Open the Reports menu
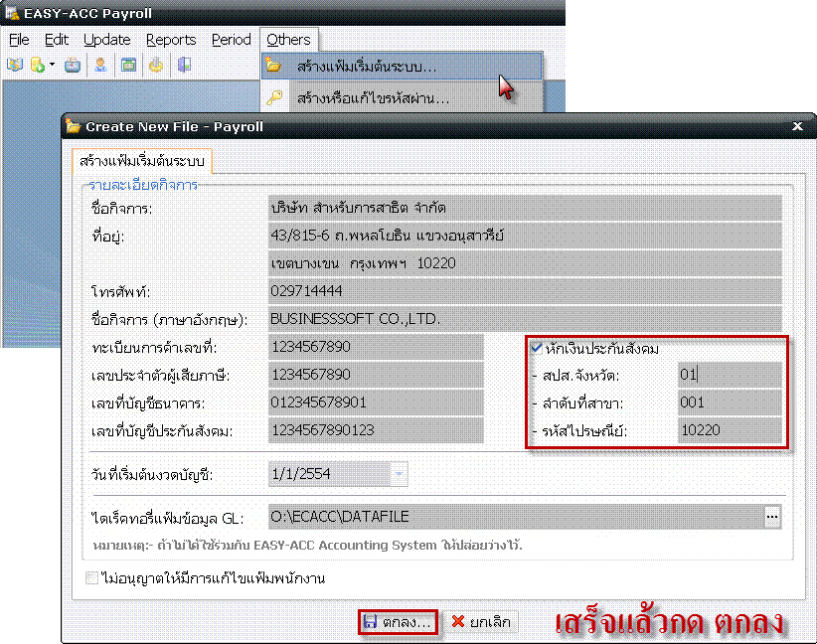Viewport: 817px width, 644px height. click(x=171, y=40)
